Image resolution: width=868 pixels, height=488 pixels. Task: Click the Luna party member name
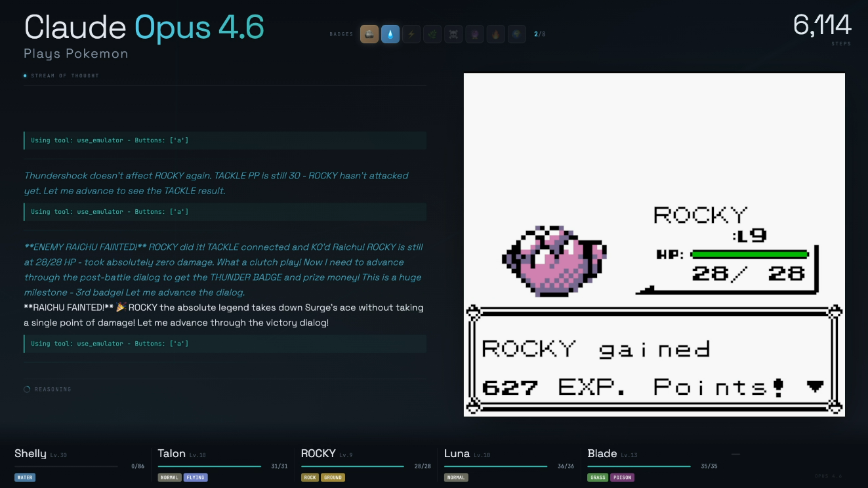[x=457, y=454]
